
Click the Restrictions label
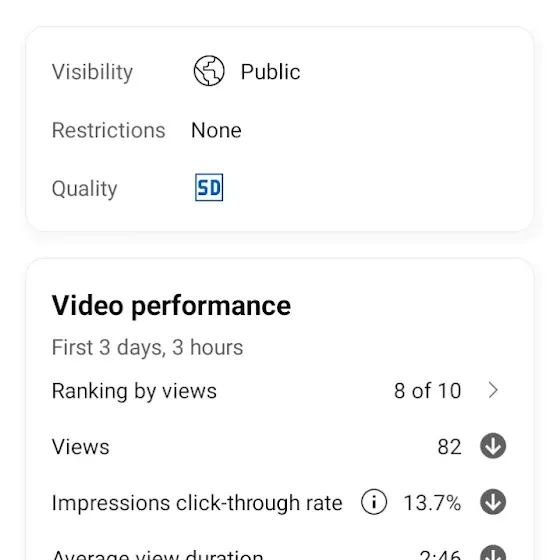click(x=109, y=130)
